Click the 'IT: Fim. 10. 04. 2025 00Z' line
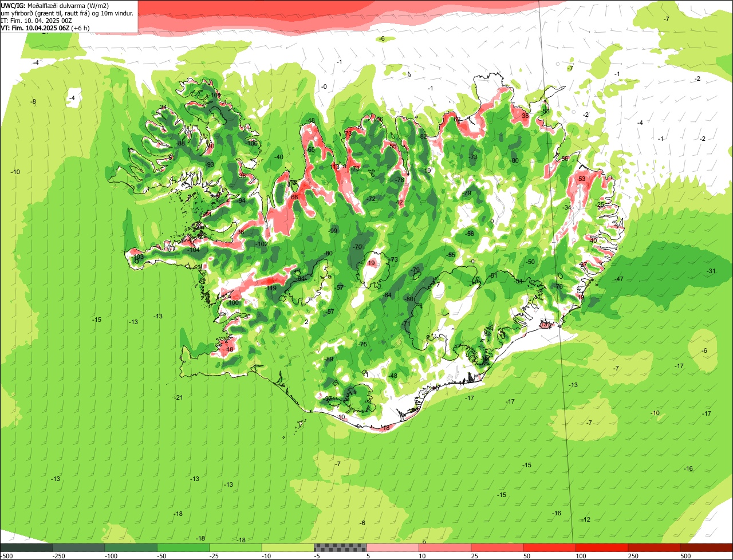 click(36, 20)
